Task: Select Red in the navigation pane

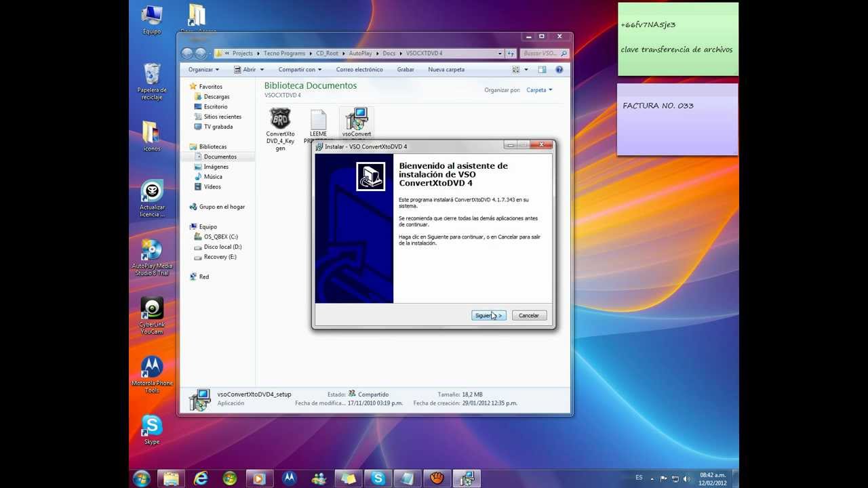Action: tap(203, 277)
